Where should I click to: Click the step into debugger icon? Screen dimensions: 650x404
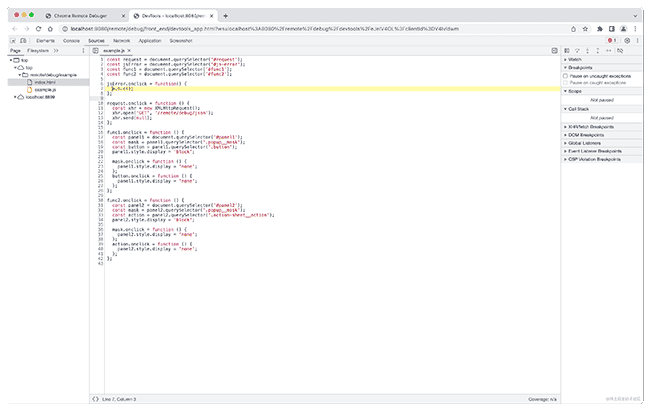click(587, 51)
